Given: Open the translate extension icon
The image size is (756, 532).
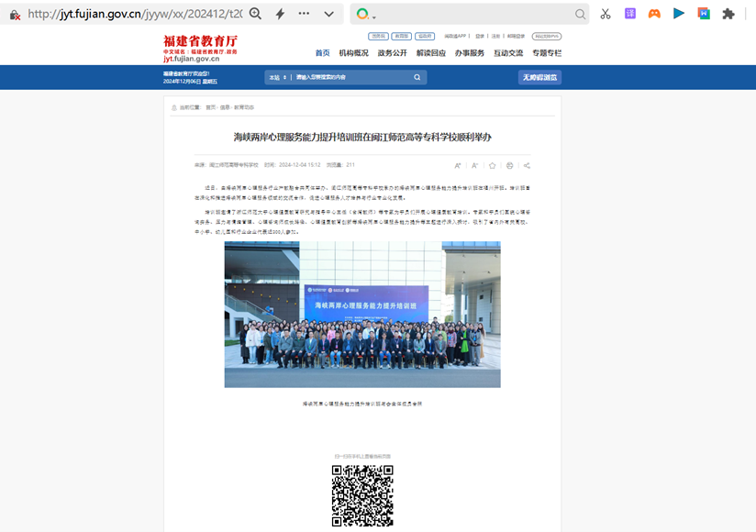Looking at the screenshot, I should click(630, 14).
